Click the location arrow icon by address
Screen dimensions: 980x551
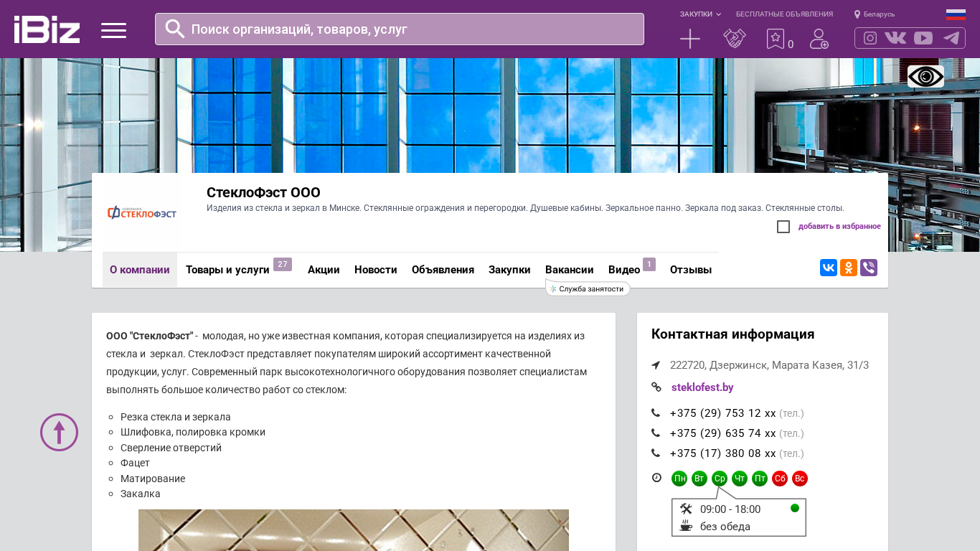[x=656, y=365]
